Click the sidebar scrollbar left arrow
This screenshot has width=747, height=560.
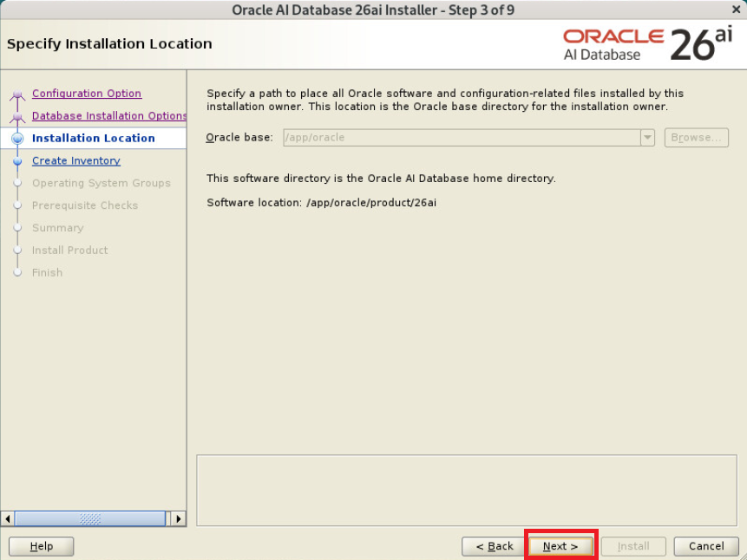click(8, 518)
